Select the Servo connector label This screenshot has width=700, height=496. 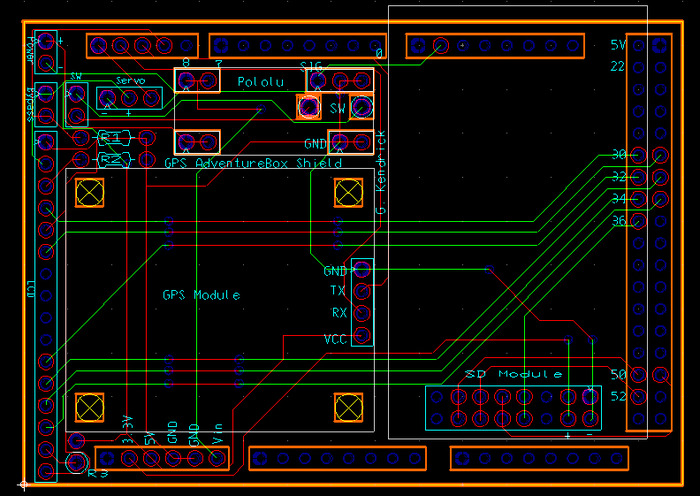tap(130, 81)
